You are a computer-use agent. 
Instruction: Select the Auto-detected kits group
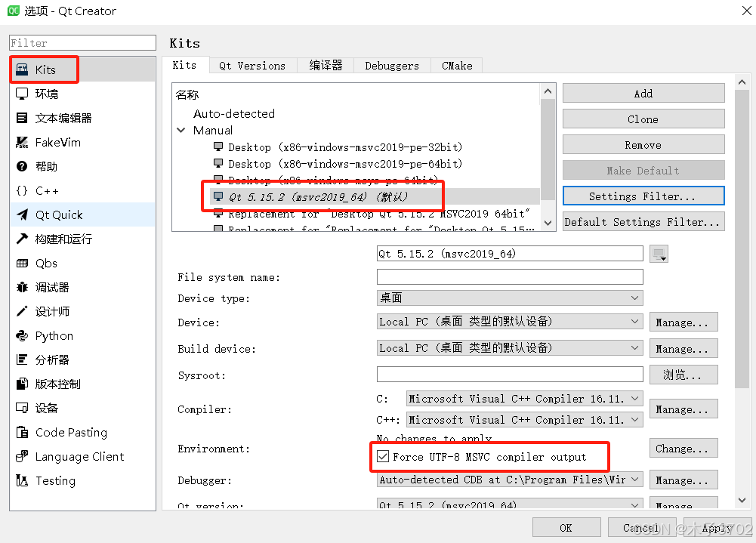234,114
